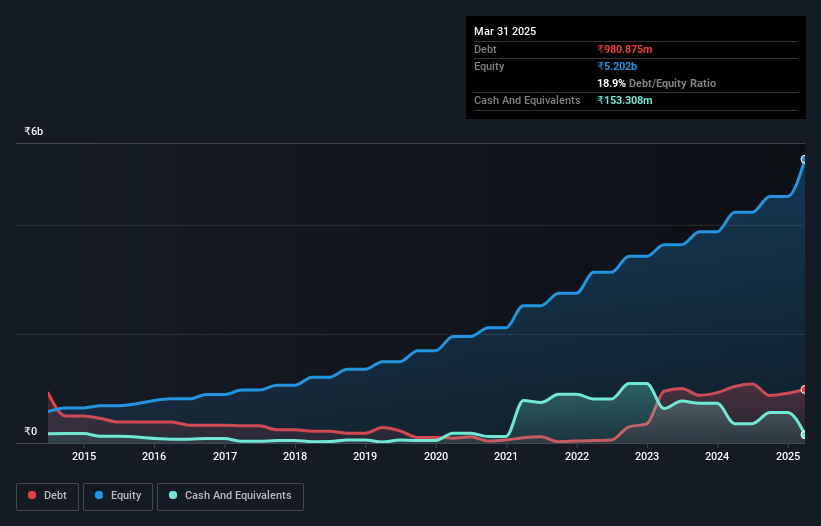Click the 2019 x-axis label

365,456
